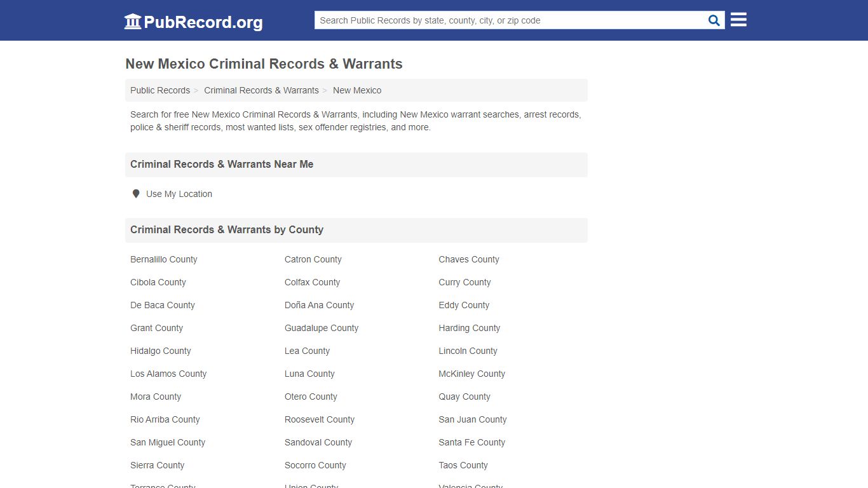Select San Miguel County
Viewport: 868px width, 488px height.
tap(168, 442)
